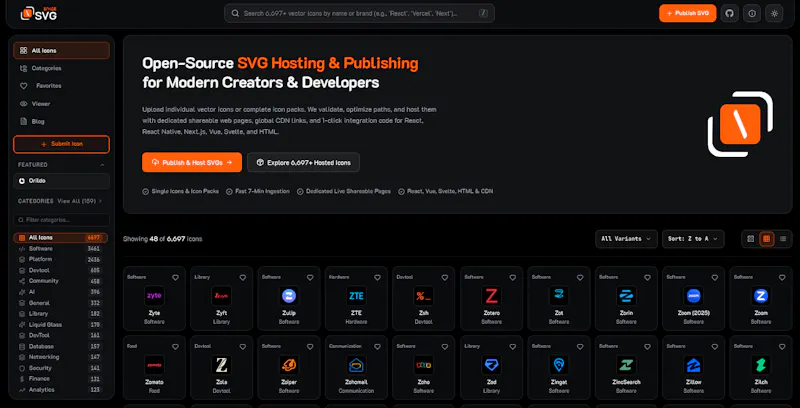Viewport: 800px width, 408px height.
Task: Open the Zulip logo icon
Action: pos(289,296)
